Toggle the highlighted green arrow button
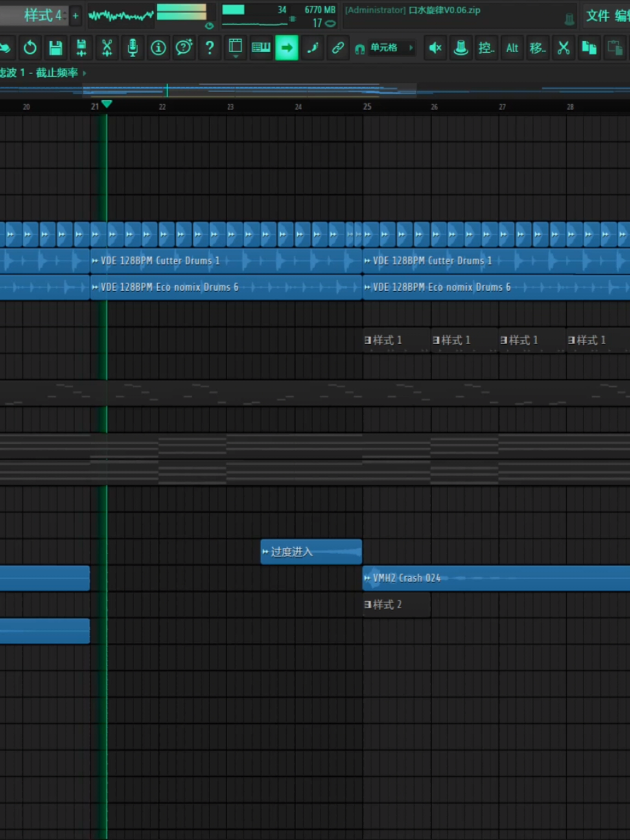Viewport: 630px width, 840px height. coord(287,47)
